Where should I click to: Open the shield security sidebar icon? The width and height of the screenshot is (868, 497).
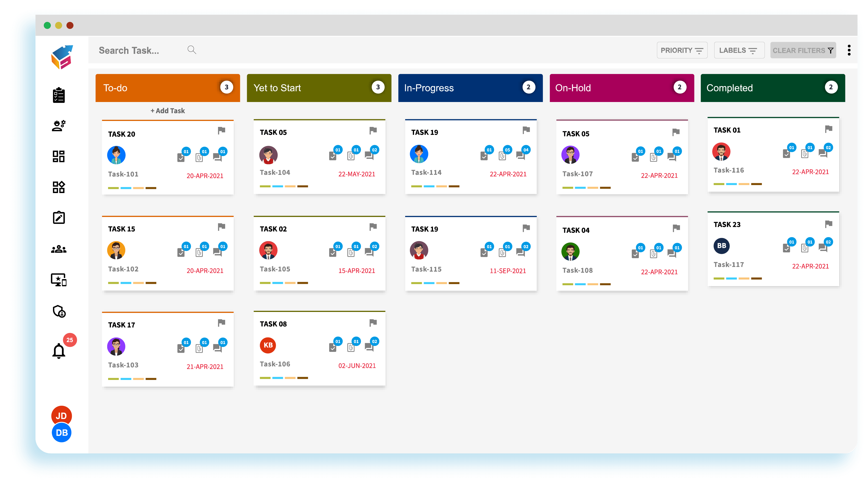point(59,311)
